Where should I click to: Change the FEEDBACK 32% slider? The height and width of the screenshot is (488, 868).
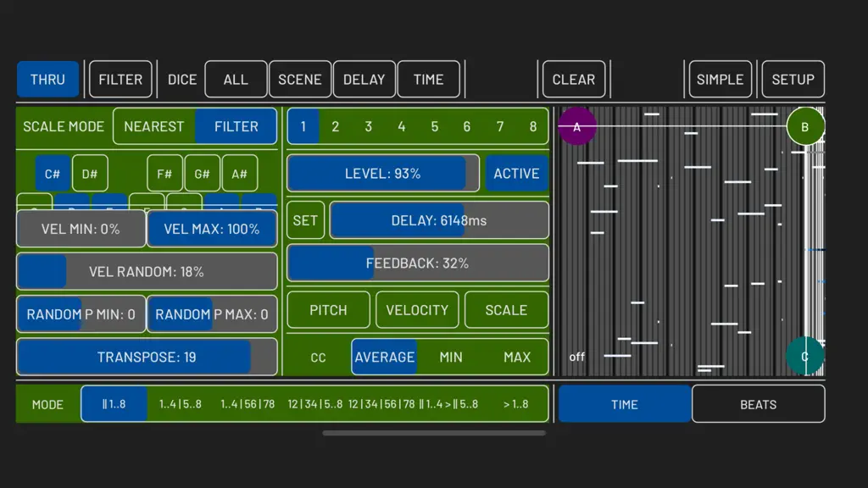point(417,263)
